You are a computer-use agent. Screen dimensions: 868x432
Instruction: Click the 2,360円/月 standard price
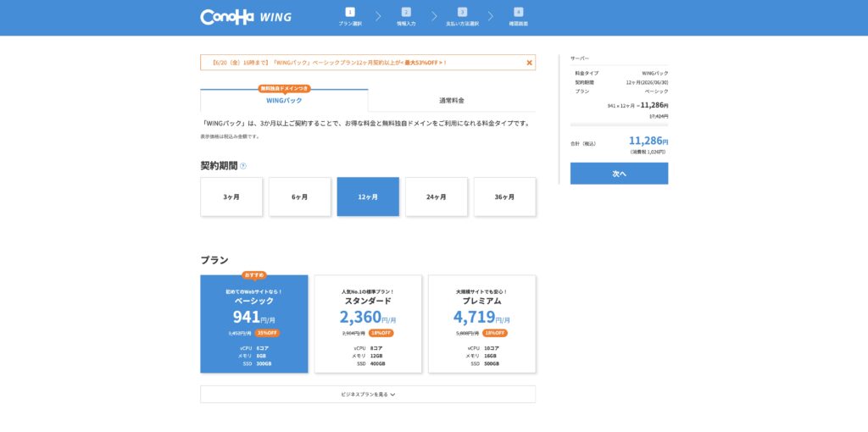point(368,317)
